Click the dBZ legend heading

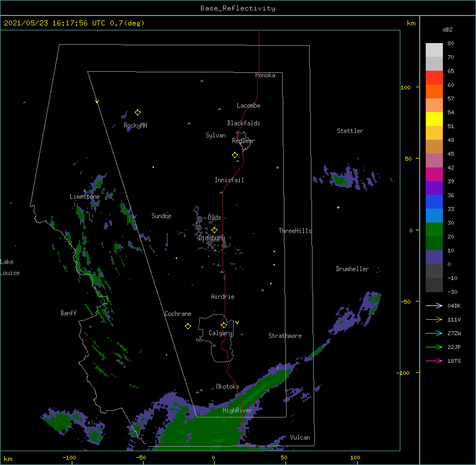(447, 29)
